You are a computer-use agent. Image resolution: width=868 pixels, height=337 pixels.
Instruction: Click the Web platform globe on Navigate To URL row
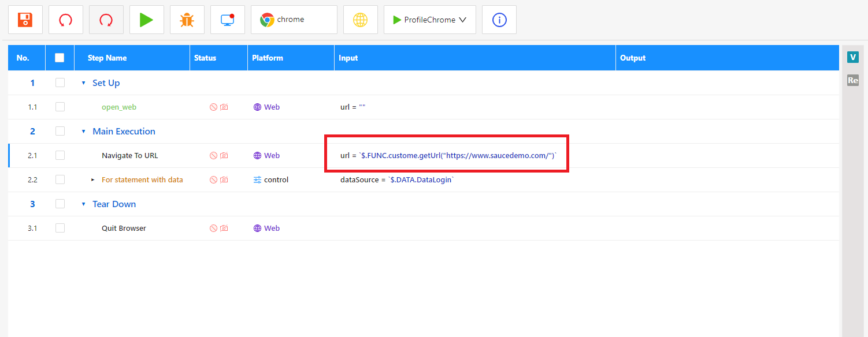point(258,156)
